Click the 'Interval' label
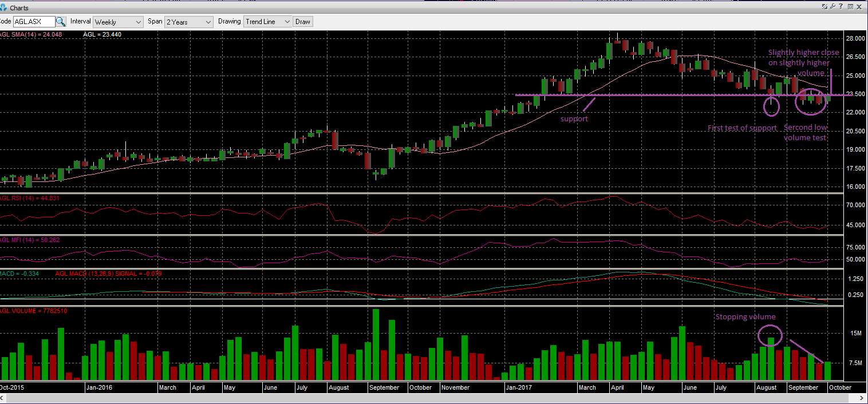 (x=81, y=21)
